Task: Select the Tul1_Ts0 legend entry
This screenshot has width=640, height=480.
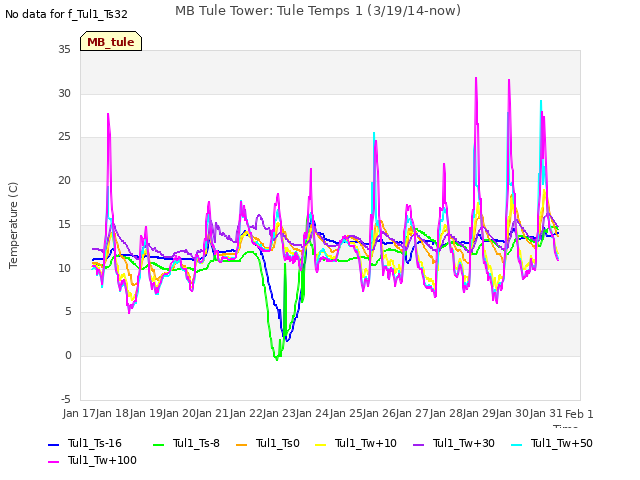Action: tap(268, 443)
